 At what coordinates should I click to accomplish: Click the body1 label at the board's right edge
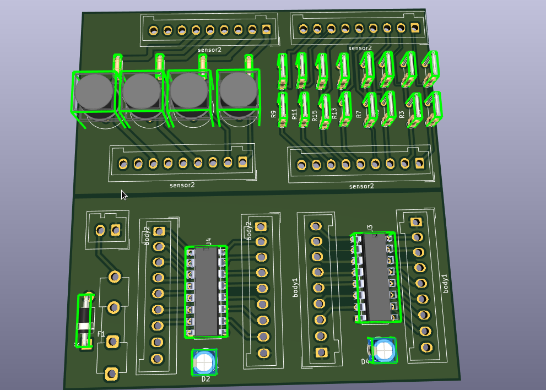click(445, 283)
